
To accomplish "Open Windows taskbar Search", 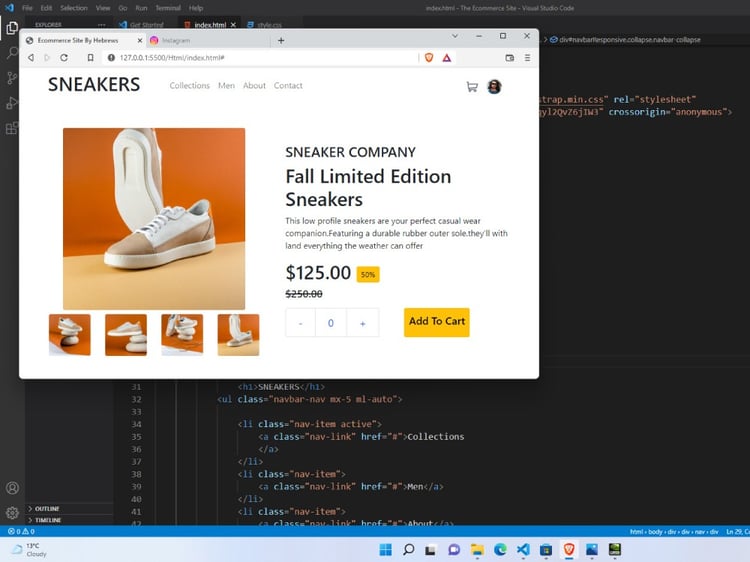I will tap(408, 550).
